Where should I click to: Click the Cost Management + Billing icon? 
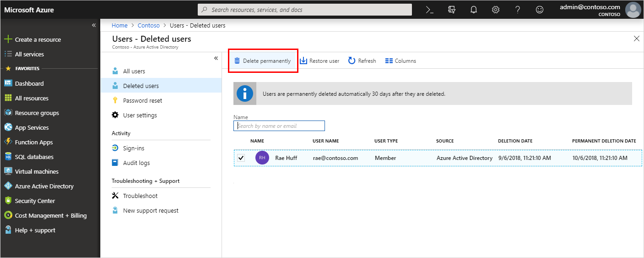click(8, 215)
